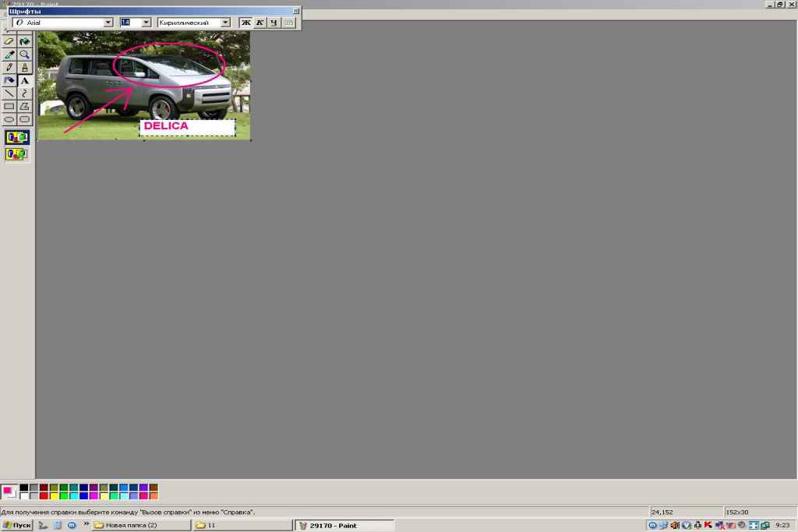Open the Arial font name dropdown
This screenshot has width=798, height=532.
pos(108,23)
